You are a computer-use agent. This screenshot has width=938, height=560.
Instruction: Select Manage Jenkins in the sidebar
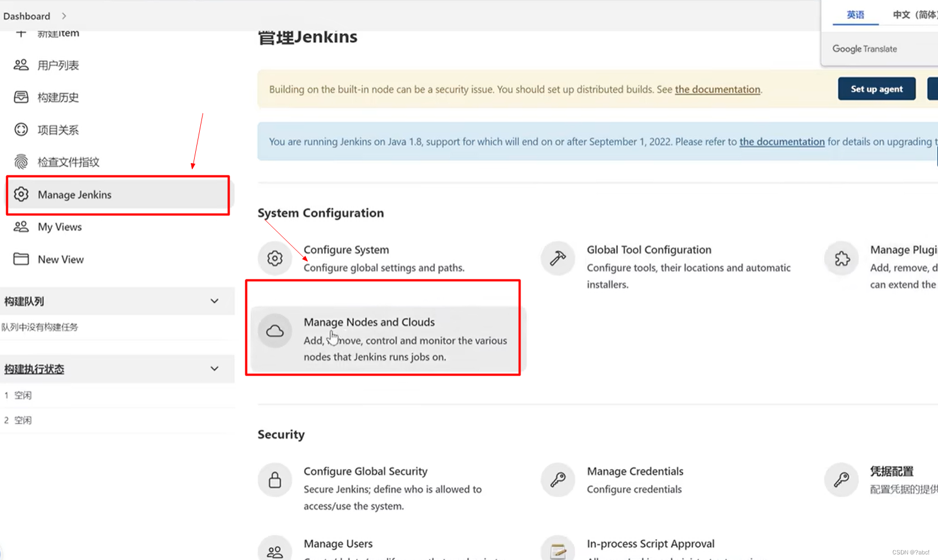(x=118, y=195)
